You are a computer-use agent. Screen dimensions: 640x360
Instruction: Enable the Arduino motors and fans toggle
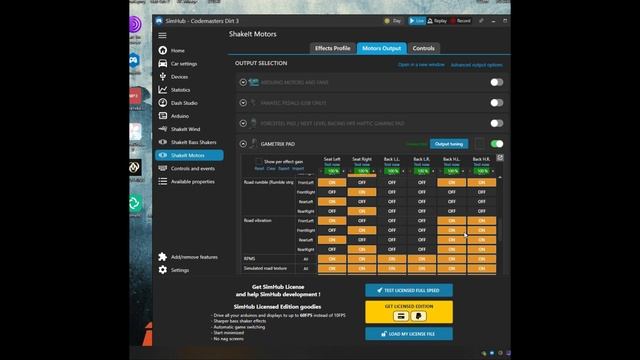coord(497,82)
